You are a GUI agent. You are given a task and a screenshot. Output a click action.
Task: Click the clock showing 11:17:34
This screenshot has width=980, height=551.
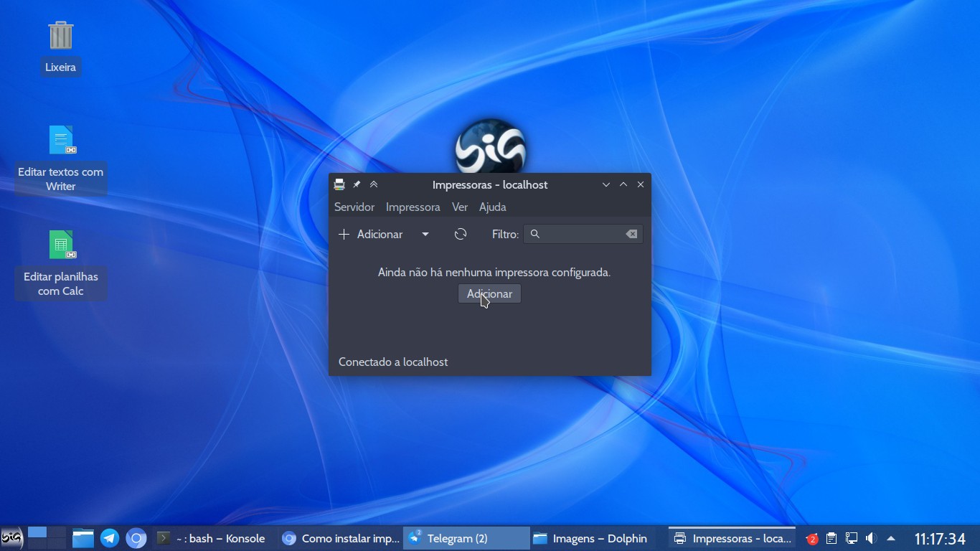(940, 539)
